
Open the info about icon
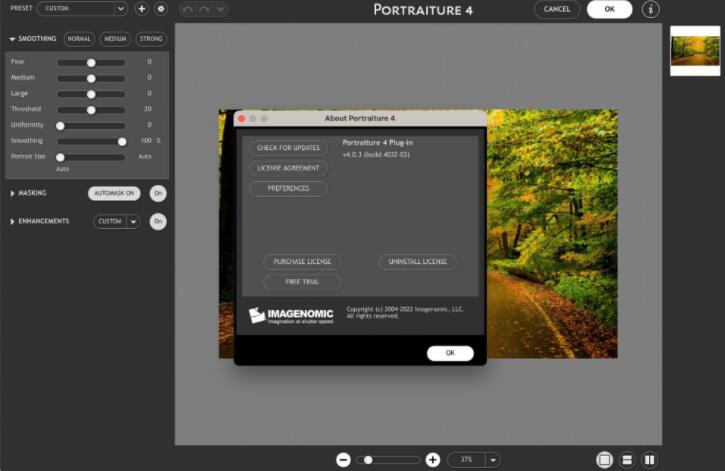650,9
